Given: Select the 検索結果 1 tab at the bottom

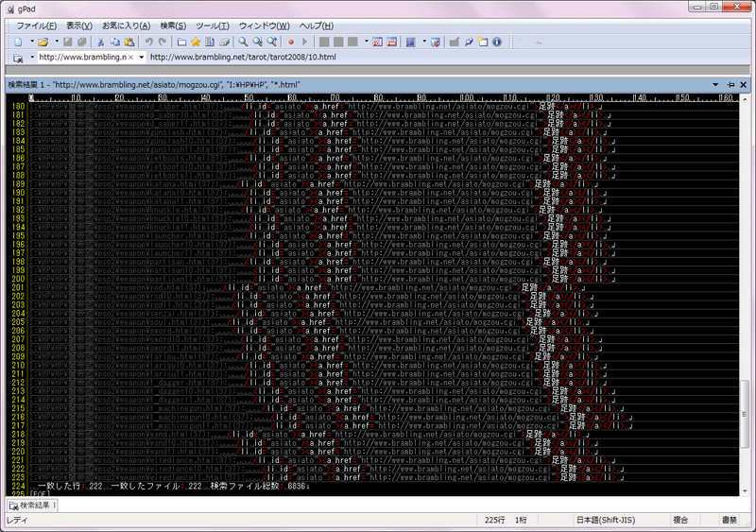Looking at the screenshot, I should 33,506.
